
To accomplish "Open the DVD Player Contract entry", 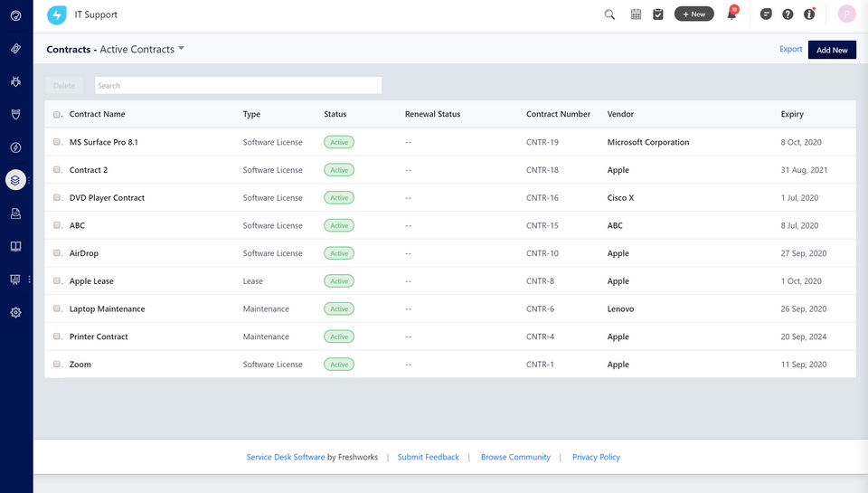I will (x=107, y=198).
